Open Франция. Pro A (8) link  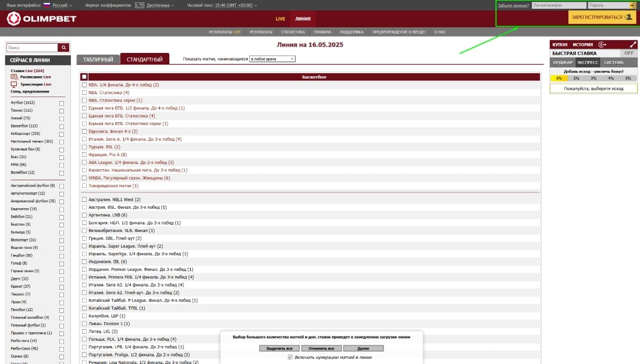coord(108,155)
